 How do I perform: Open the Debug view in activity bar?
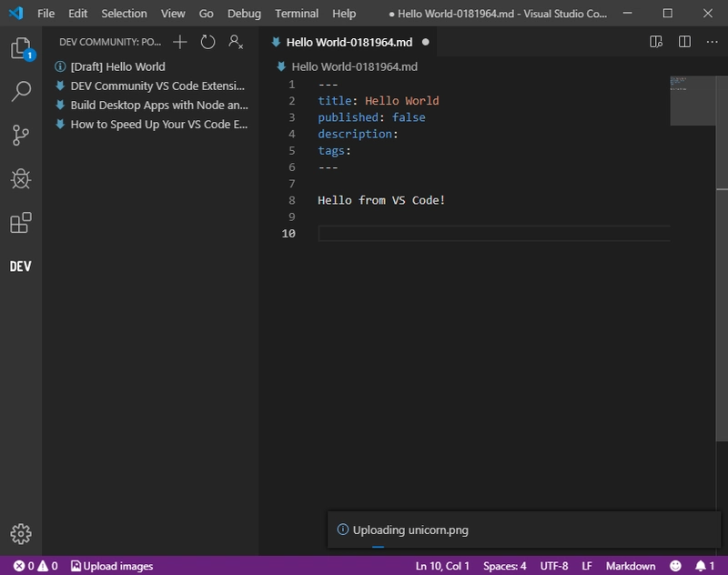[21, 178]
